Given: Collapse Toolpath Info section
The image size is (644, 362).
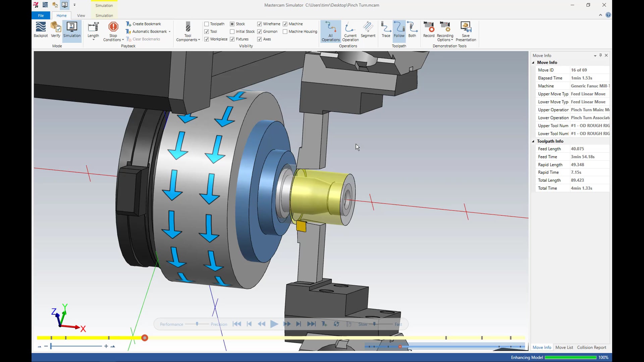Looking at the screenshot, I should 533,141.
